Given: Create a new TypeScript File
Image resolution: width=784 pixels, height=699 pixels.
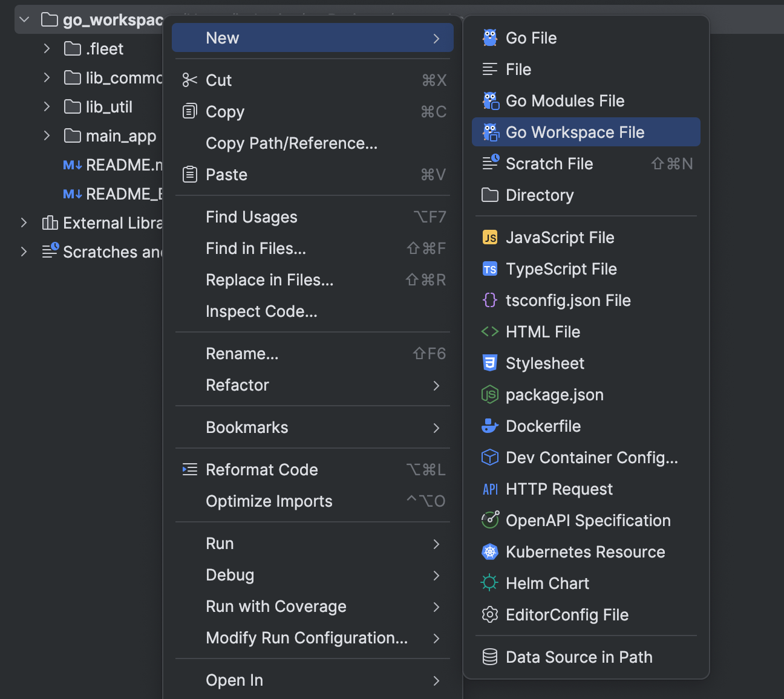Looking at the screenshot, I should 561,268.
